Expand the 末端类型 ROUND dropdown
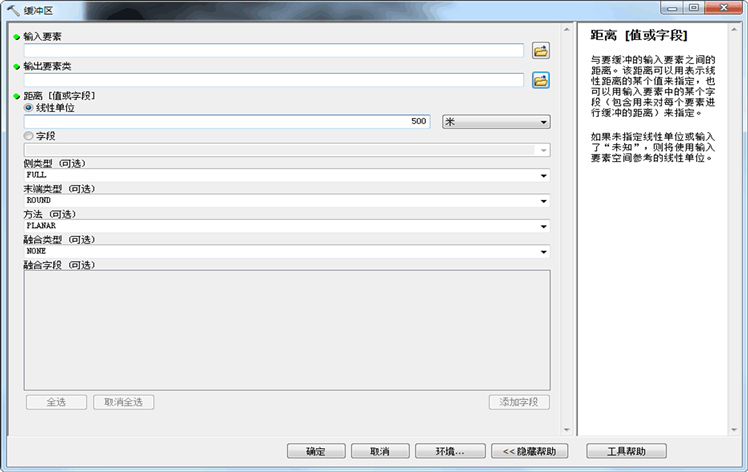 pos(543,201)
